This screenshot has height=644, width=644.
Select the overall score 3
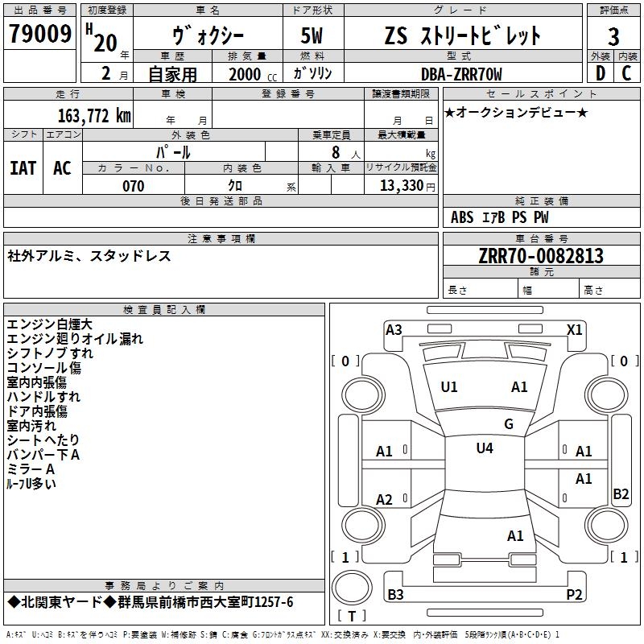pos(613,36)
